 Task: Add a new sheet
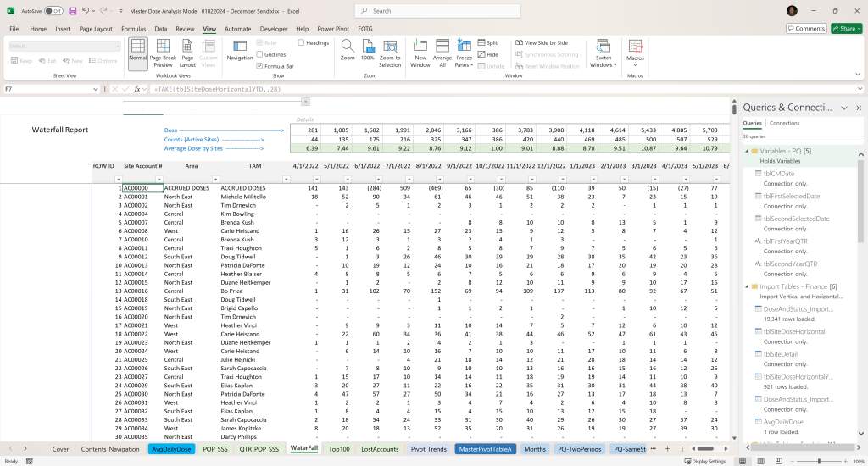(x=668, y=449)
